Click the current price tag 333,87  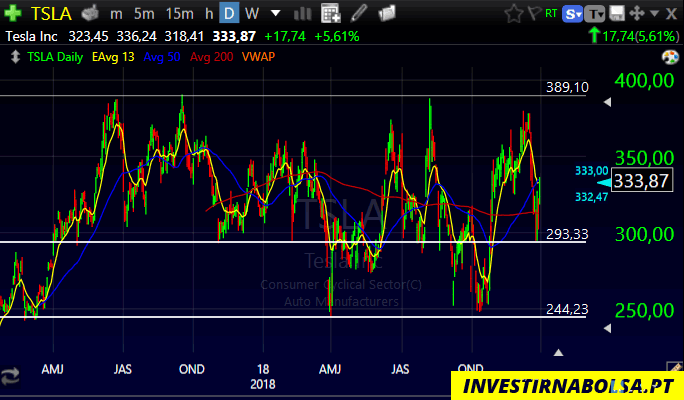(x=642, y=181)
